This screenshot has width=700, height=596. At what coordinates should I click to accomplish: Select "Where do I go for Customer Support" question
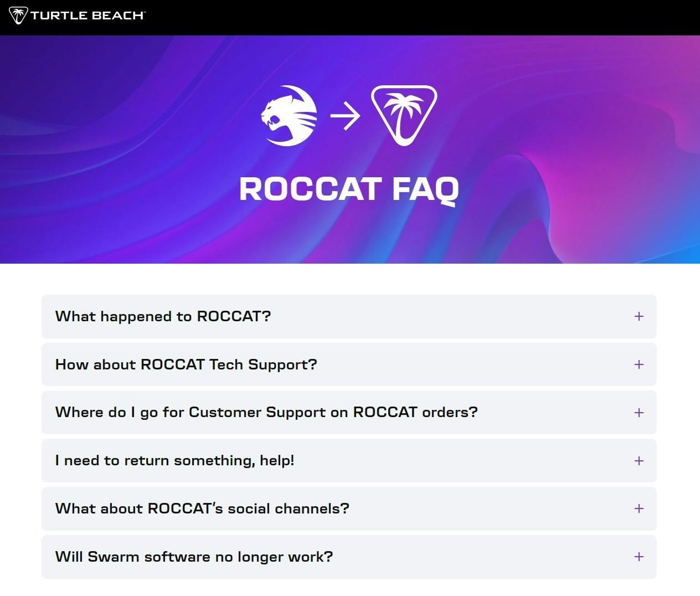[x=349, y=413]
